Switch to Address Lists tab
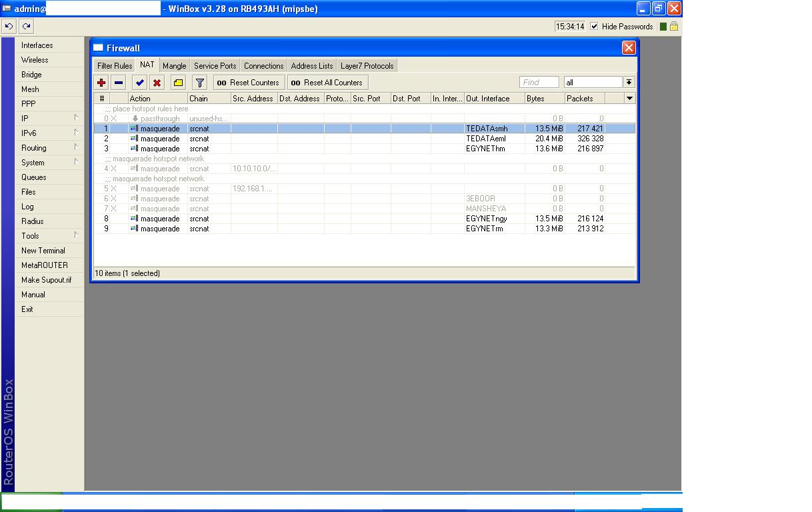Screen dimensions: 812x512 pyautogui.click(x=312, y=66)
